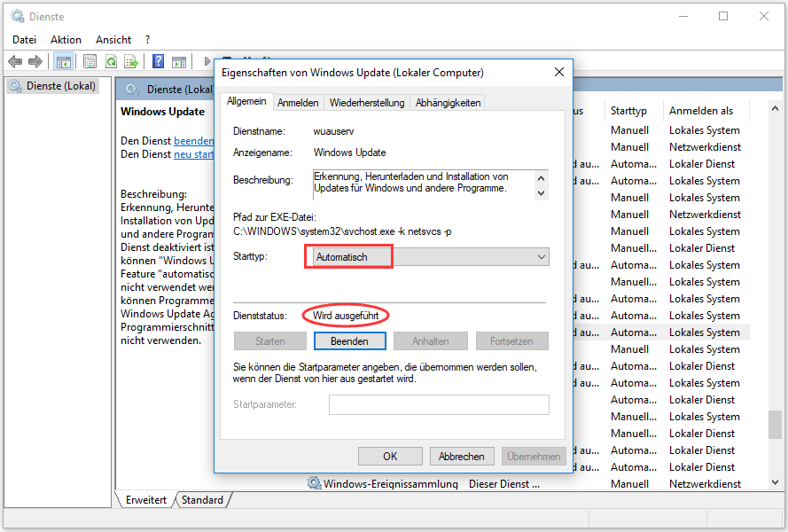Click the Starten button
The image size is (788, 532).
coord(269,340)
